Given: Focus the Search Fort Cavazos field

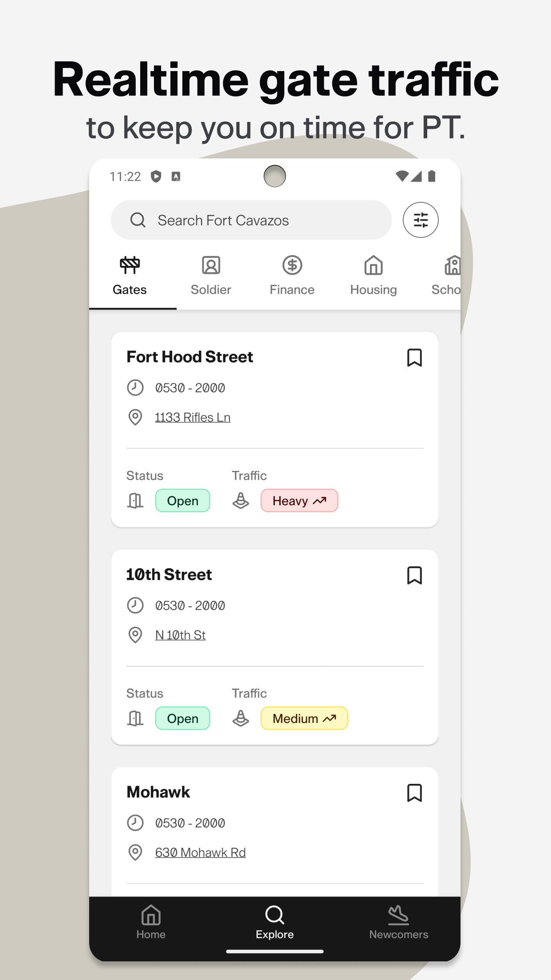Looking at the screenshot, I should coord(251,220).
